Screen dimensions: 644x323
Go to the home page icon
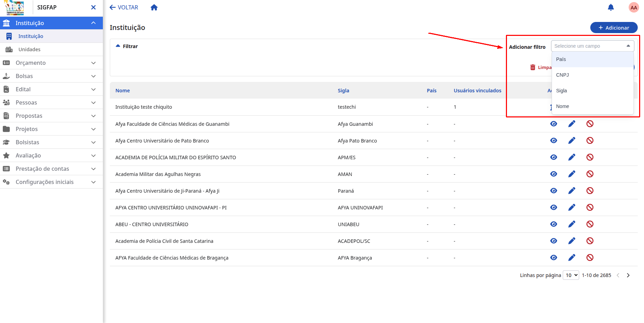point(154,7)
